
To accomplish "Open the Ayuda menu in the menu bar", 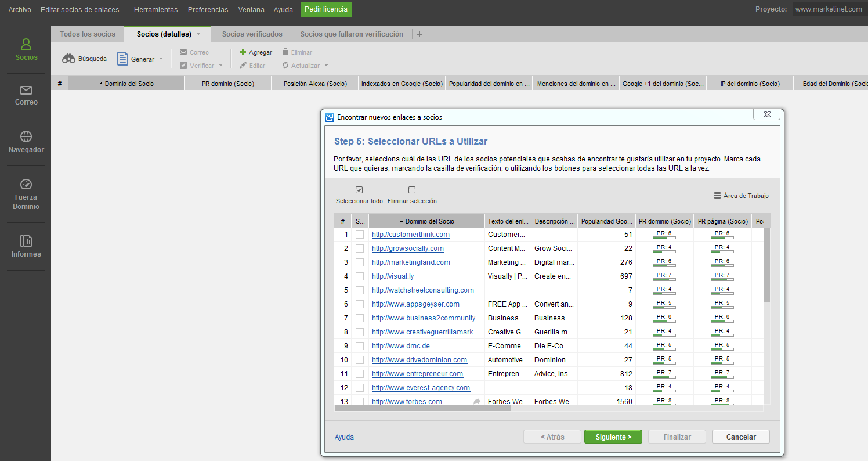I will click(283, 10).
